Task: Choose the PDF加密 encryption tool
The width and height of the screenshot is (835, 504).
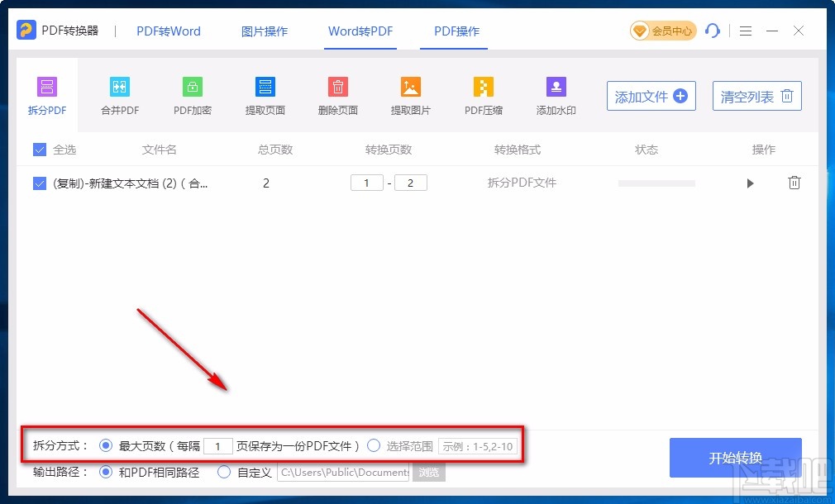Action: coord(192,93)
